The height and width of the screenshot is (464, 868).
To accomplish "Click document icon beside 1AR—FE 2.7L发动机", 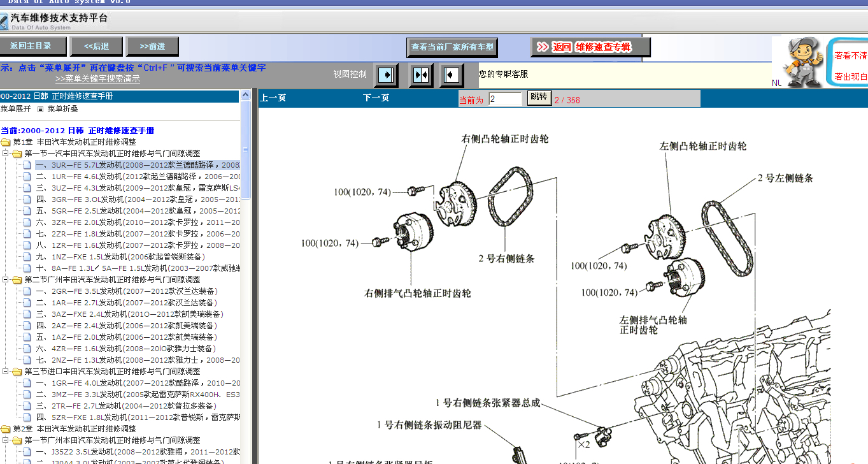I will click(27, 303).
